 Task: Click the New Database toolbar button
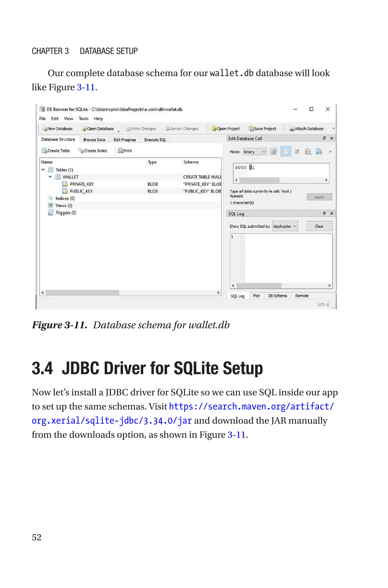[x=57, y=129]
